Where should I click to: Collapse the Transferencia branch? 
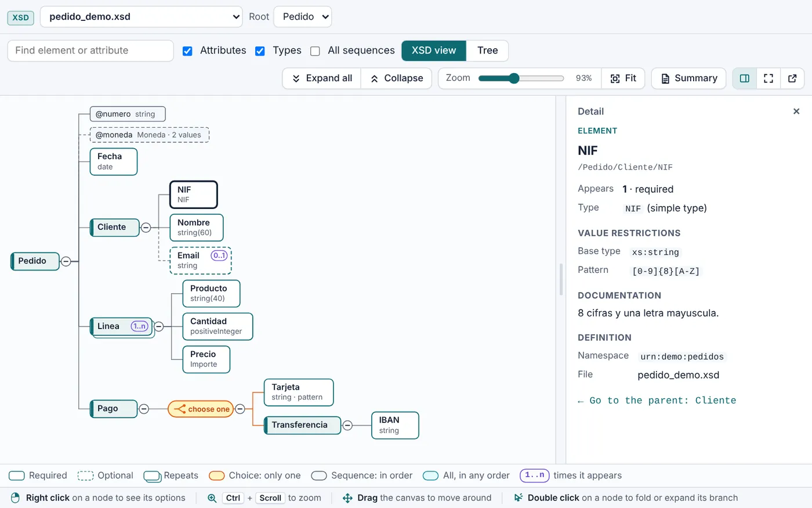click(x=347, y=426)
